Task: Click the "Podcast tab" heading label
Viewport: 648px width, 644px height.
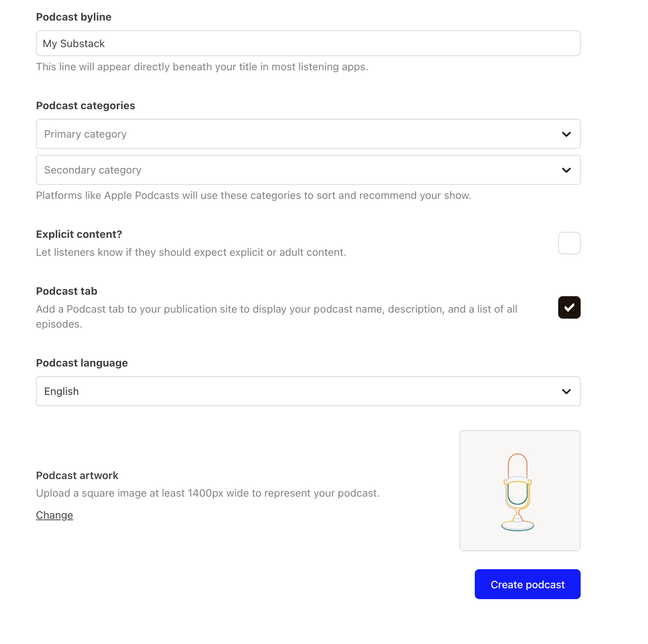Action: (67, 291)
